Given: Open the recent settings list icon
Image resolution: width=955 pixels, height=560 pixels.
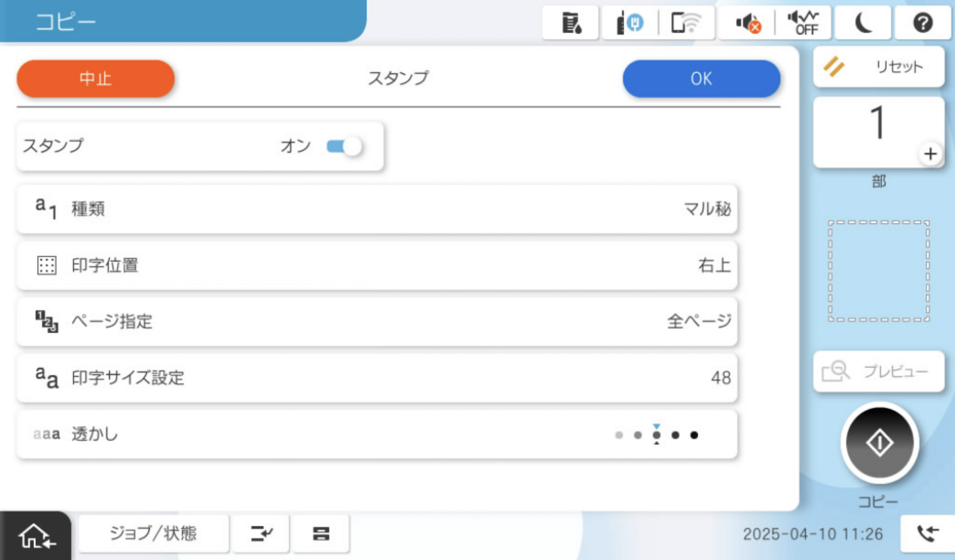Looking at the screenshot, I should pyautogui.click(x=261, y=534).
